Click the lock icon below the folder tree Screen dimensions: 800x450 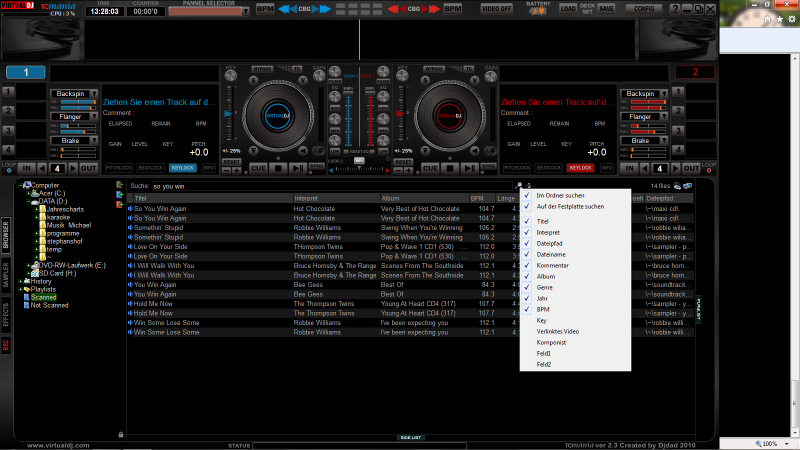pyautogui.click(x=121, y=435)
